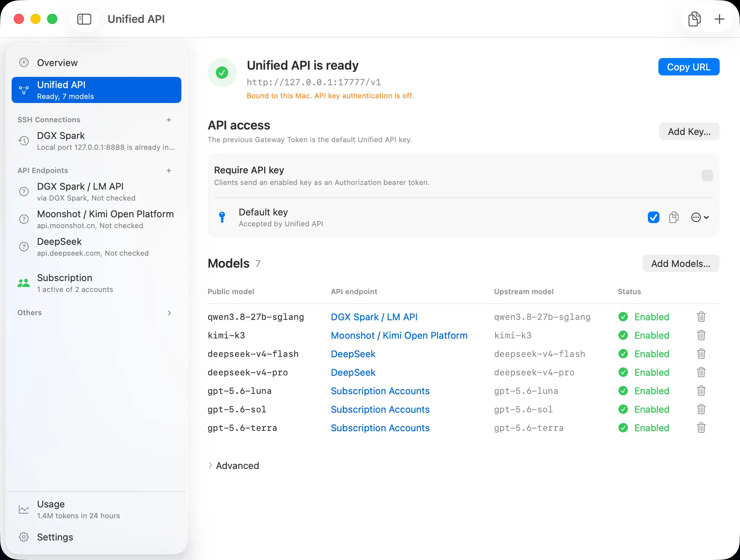Image resolution: width=740 pixels, height=560 pixels.
Task: Click the Usage chart icon
Action: point(24,509)
